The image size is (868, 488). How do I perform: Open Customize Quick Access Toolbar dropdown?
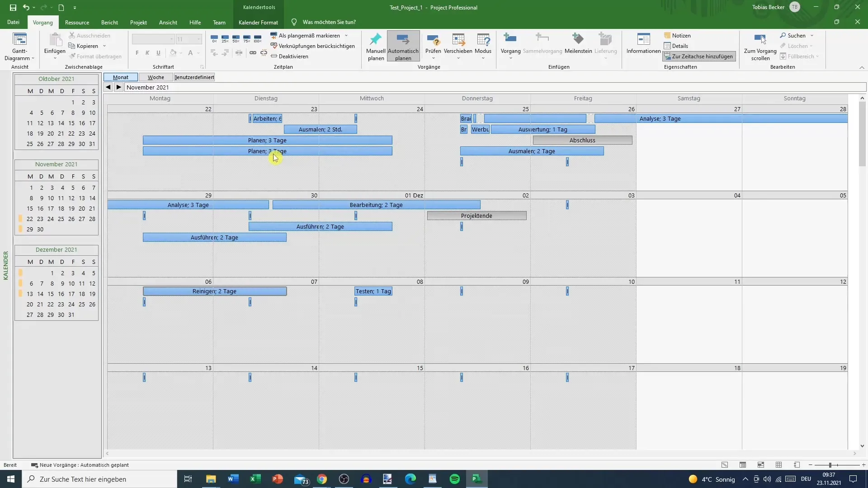click(x=75, y=7)
